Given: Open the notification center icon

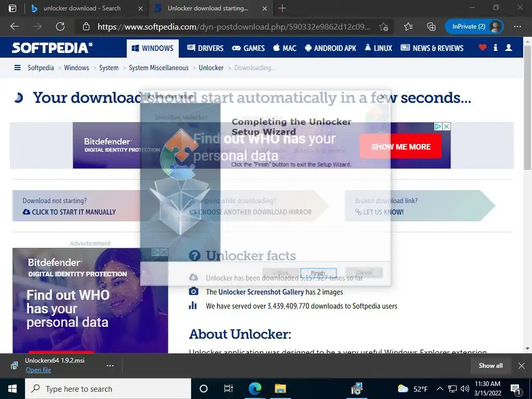Looking at the screenshot, I should point(515,389).
